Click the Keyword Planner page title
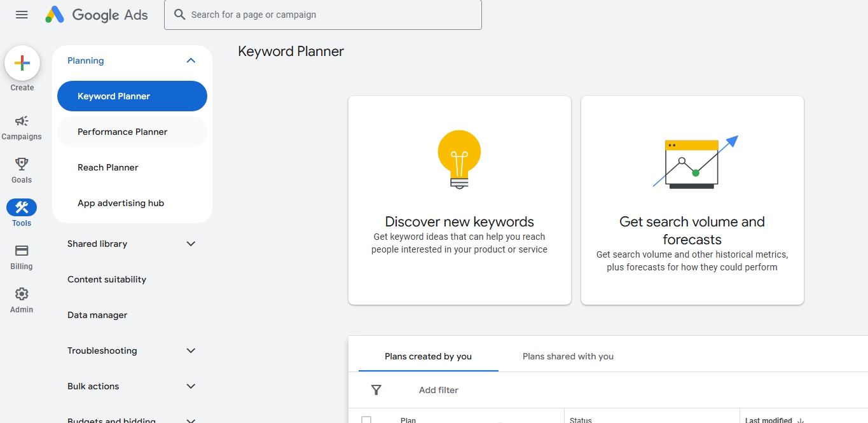This screenshot has height=423, width=868. (291, 52)
